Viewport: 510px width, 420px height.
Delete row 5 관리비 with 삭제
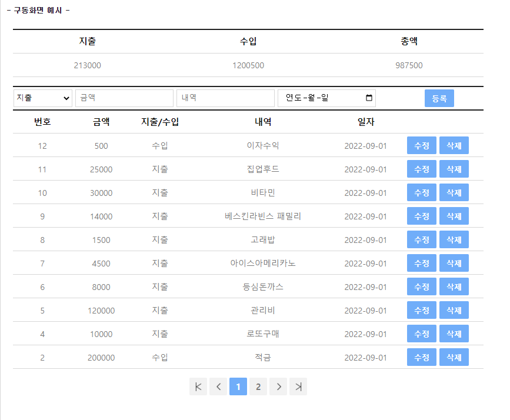454,310
